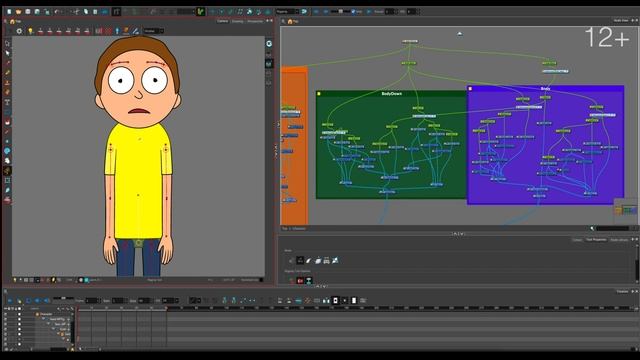640x360 pixels.
Task: Select the Stamp tool in left toolbox
Action: tap(7, 82)
